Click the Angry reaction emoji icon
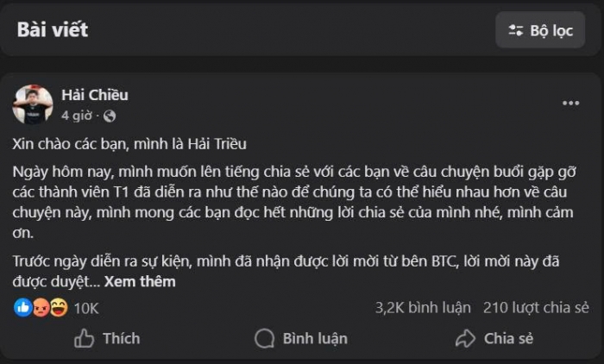 41,308
